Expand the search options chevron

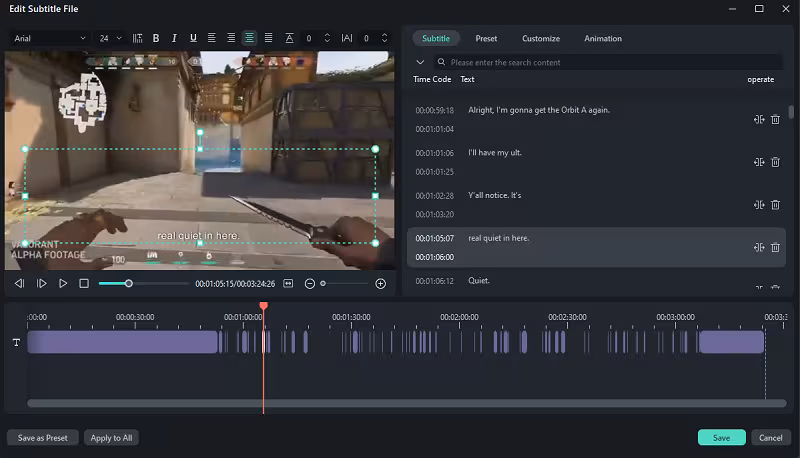(420, 62)
